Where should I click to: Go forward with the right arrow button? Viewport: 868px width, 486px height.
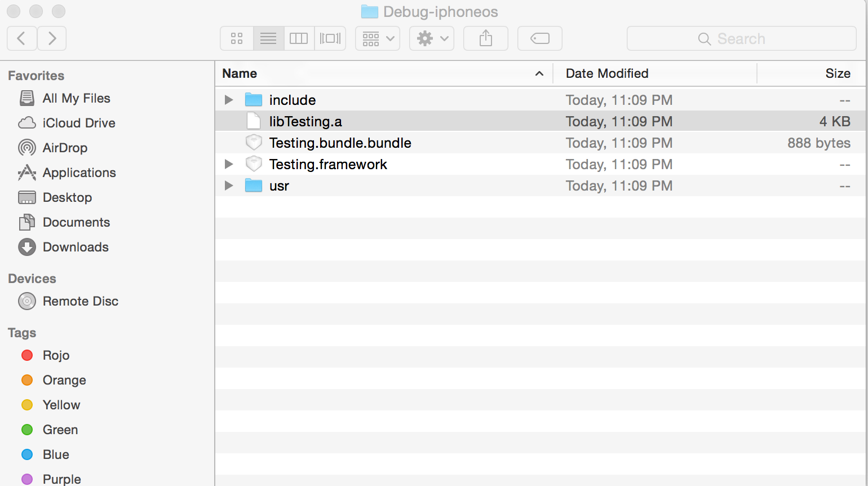pos(52,38)
